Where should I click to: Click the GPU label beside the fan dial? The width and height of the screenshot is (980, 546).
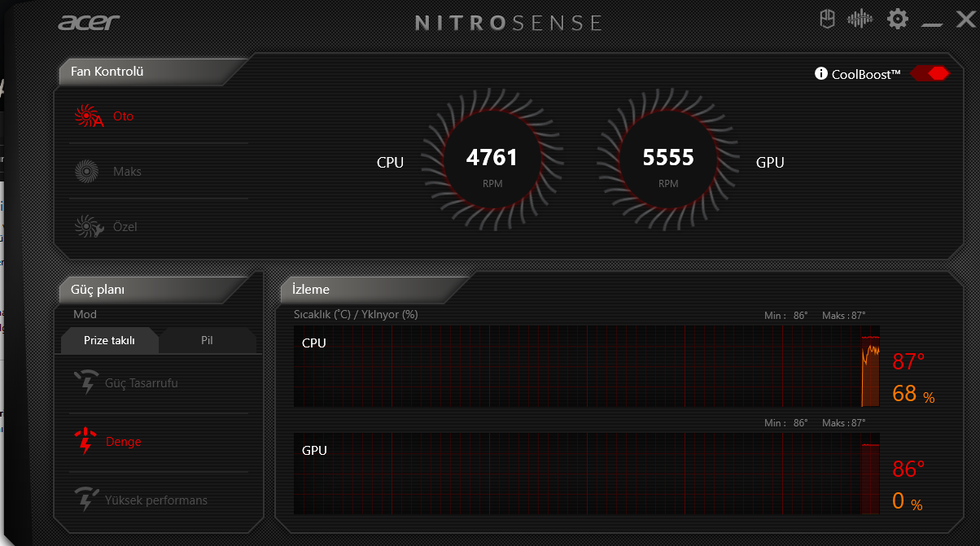[x=770, y=162]
